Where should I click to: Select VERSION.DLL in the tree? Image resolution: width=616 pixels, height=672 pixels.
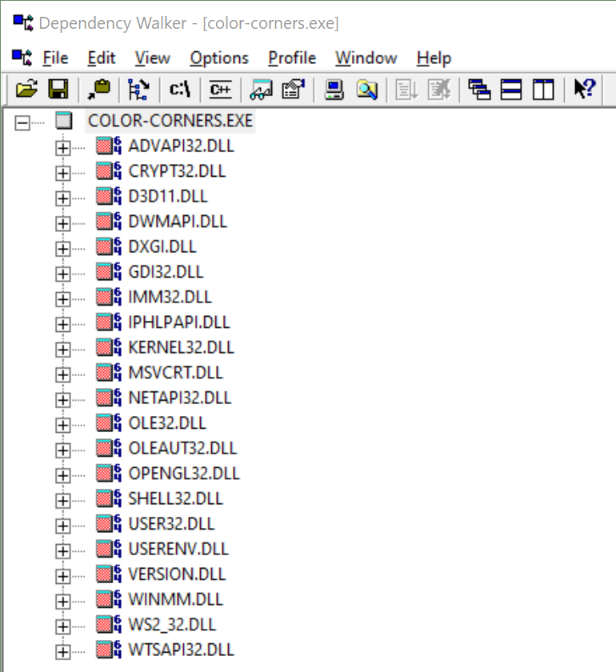click(x=177, y=574)
